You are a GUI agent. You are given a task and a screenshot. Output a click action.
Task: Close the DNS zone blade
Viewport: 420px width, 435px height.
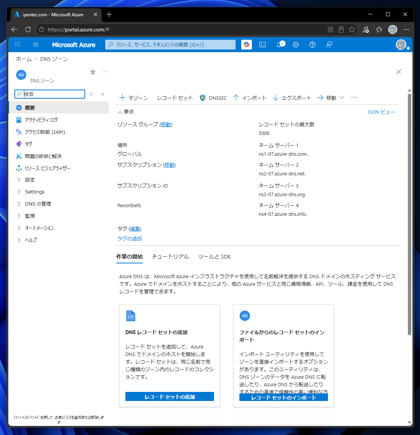click(399, 72)
